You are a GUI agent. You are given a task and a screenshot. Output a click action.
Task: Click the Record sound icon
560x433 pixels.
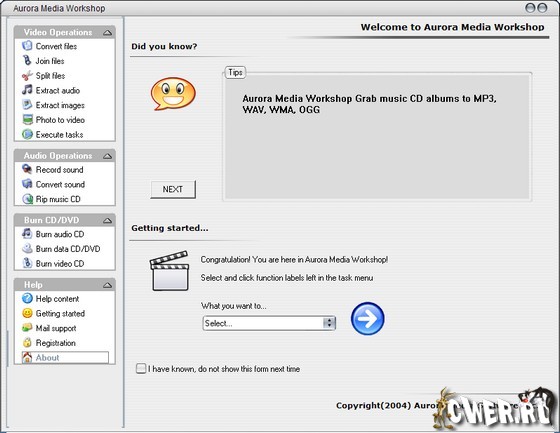[x=27, y=169]
